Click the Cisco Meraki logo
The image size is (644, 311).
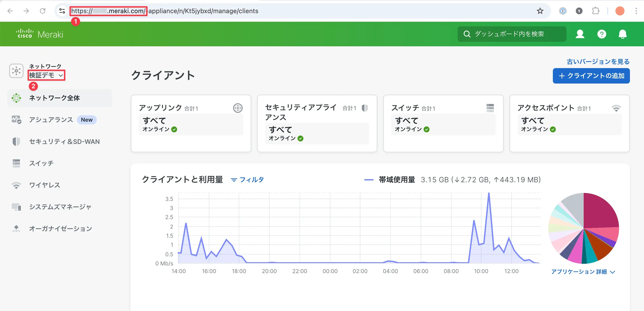coord(39,34)
